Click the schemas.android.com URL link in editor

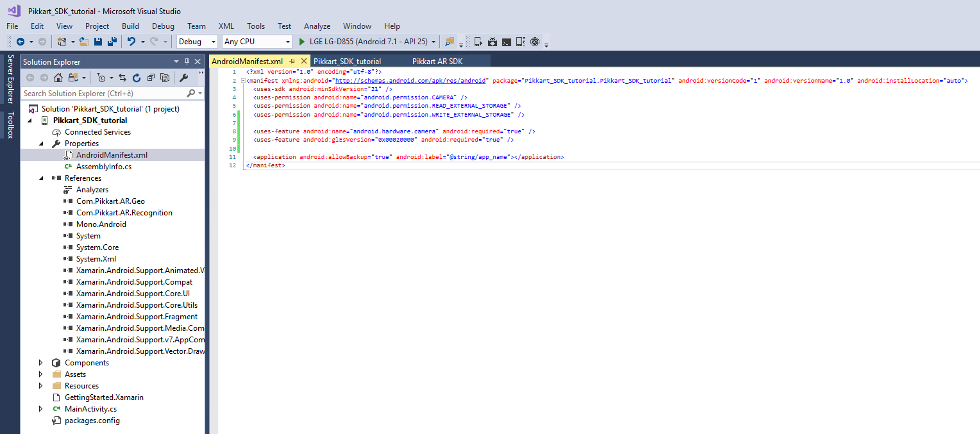(411, 81)
